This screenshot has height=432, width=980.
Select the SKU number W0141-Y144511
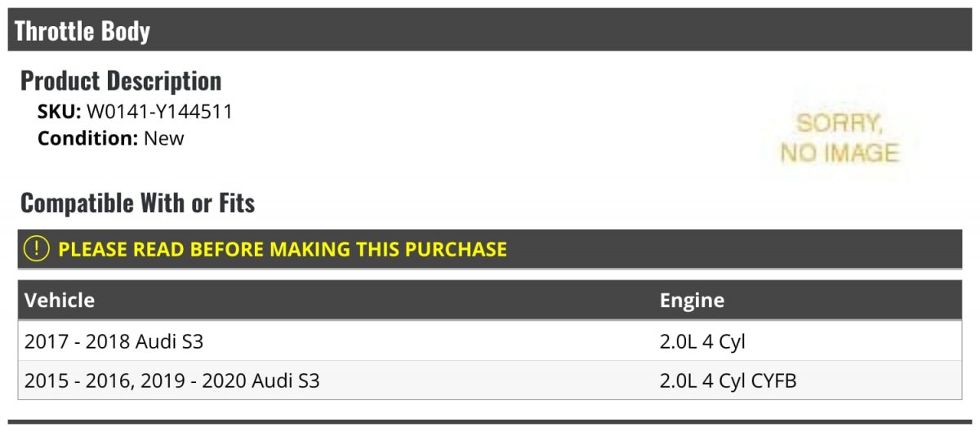(159, 112)
